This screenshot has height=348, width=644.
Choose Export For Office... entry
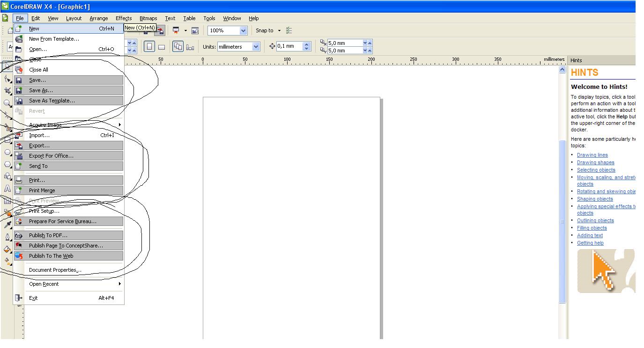(x=69, y=156)
